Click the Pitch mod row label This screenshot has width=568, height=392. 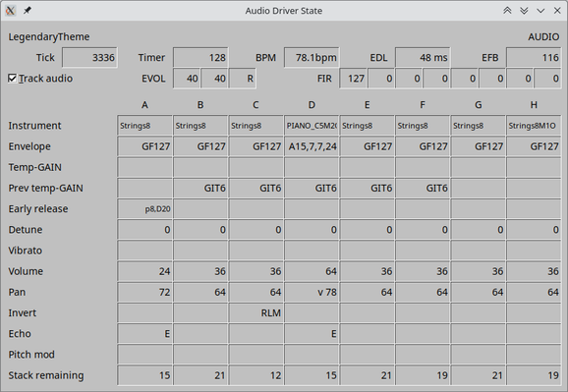point(31,355)
